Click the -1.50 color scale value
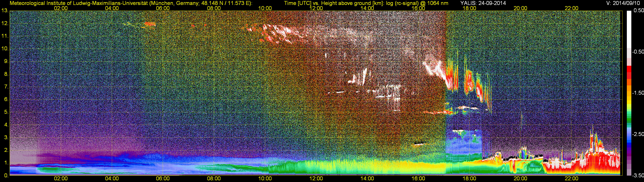Image resolution: width=644 pixels, height=182 pixels. coord(638,93)
